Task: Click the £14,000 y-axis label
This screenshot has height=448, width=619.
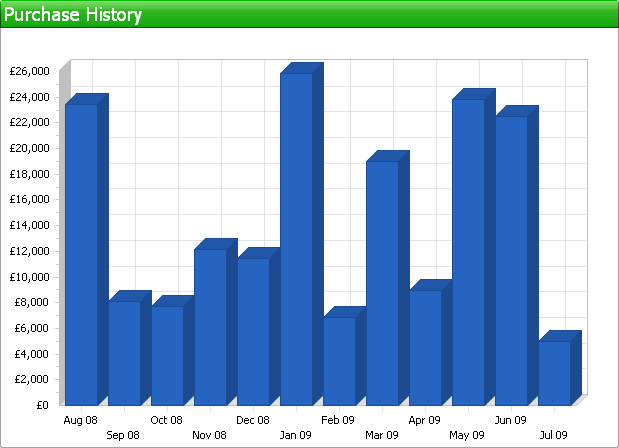Action: [28, 225]
